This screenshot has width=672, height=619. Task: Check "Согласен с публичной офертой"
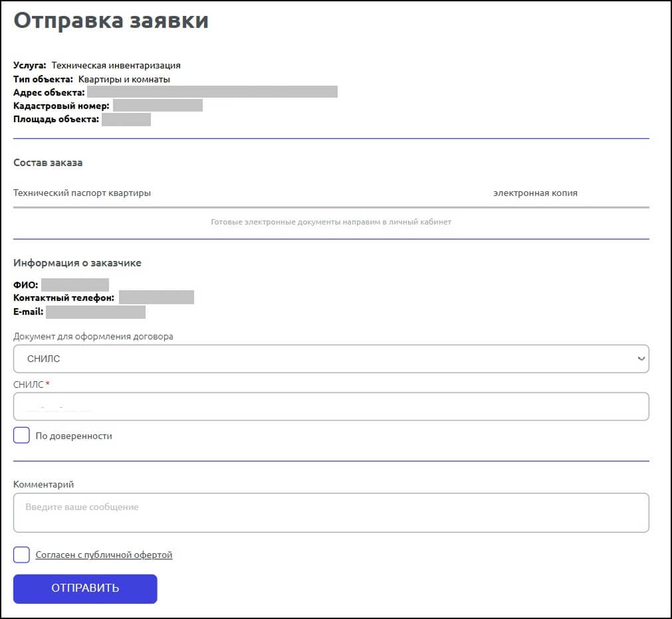pos(21,554)
